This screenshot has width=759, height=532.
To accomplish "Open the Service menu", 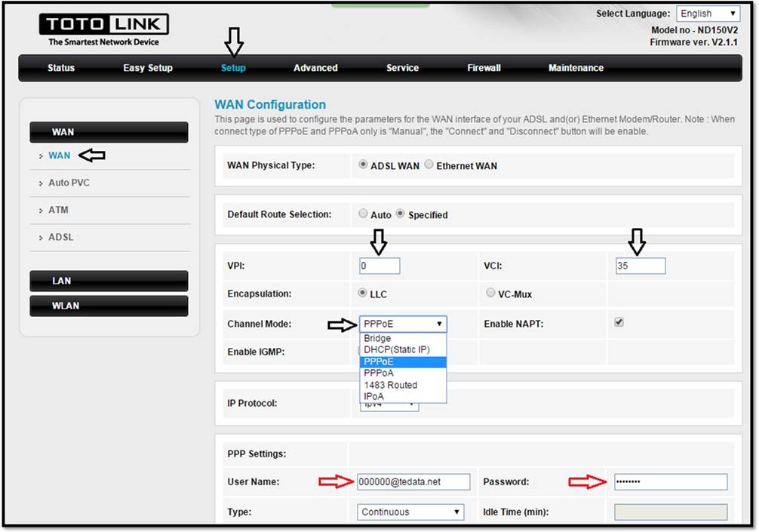I will (x=402, y=68).
